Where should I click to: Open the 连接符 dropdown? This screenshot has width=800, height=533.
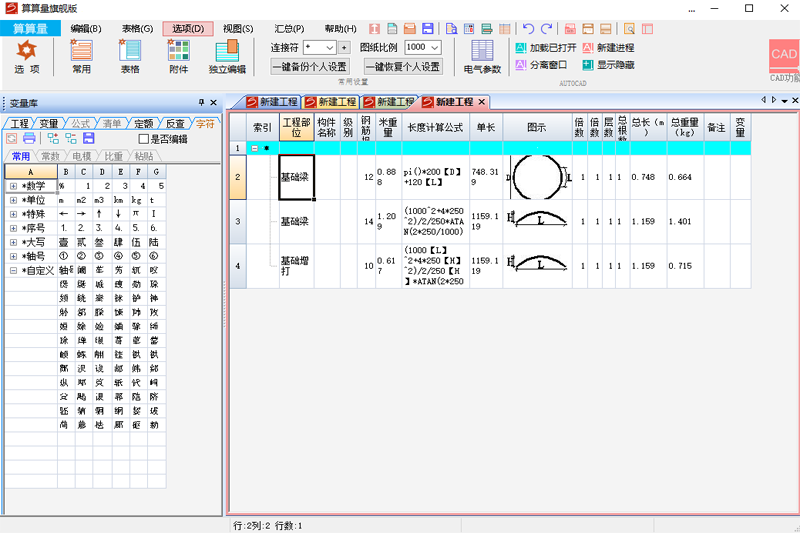pyautogui.click(x=330, y=47)
